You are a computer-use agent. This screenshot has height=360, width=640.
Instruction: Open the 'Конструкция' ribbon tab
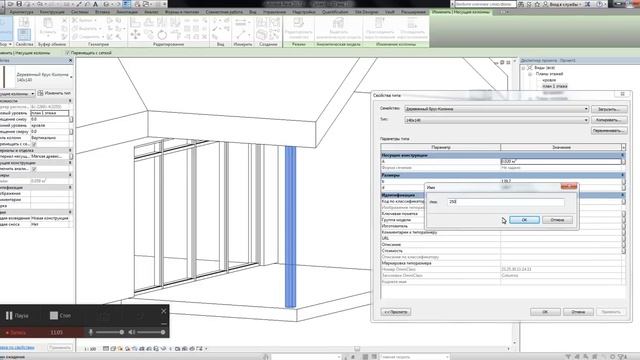pos(53,12)
